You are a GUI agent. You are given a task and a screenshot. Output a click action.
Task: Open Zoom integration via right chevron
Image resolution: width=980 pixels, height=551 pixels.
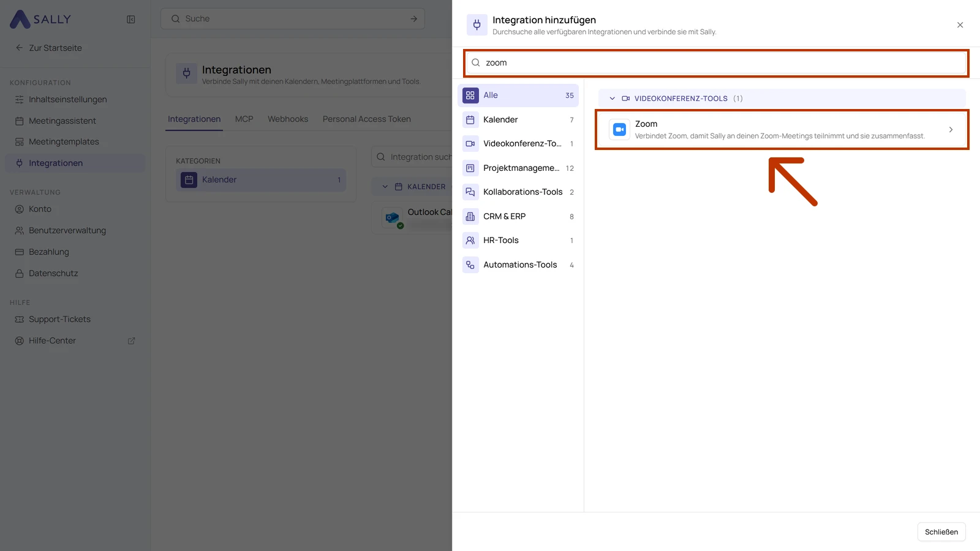pyautogui.click(x=951, y=130)
